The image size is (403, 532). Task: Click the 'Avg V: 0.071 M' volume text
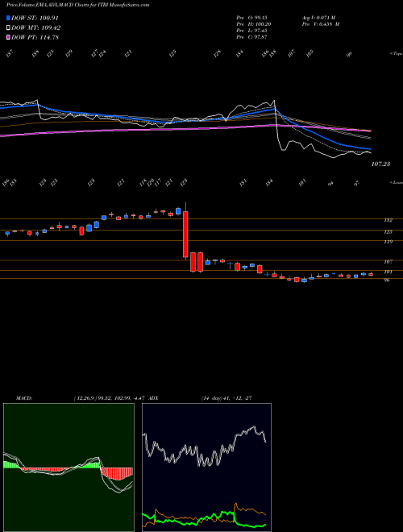click(x=318, y=18)
